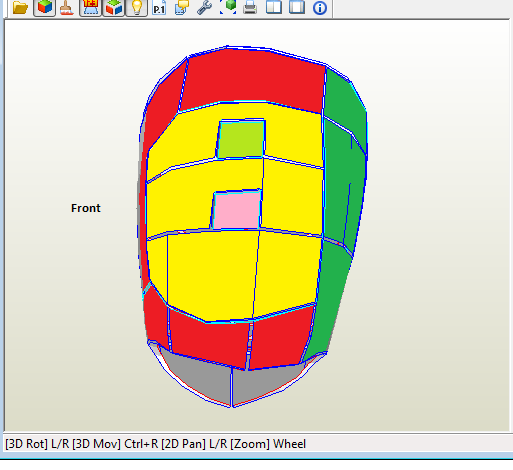Screen dimensions: 513x470
Task: Toggle the edge ID numbers button
Action: coord(90,7)
